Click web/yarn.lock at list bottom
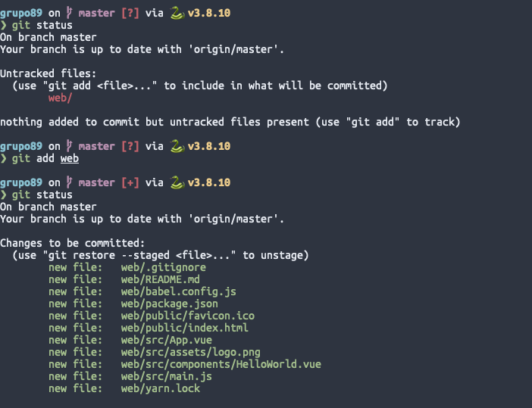532x408 pixels. click(161, 388)
